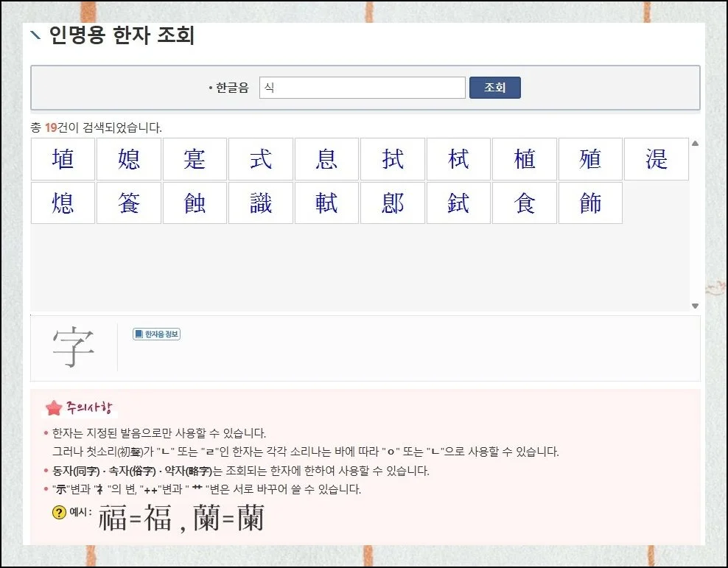This screenshot has height=568, width=728.
Task: Select the hanja 息 result cell
Action: click(326, 158)
